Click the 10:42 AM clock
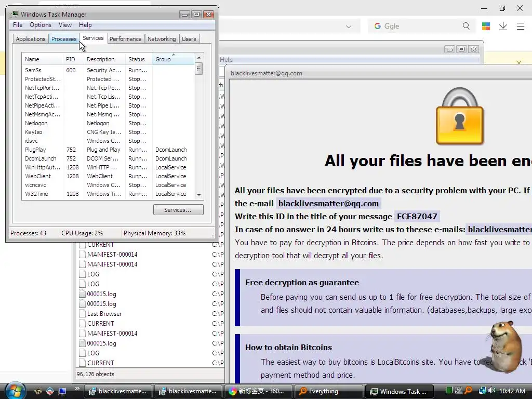 click(512, 391)
